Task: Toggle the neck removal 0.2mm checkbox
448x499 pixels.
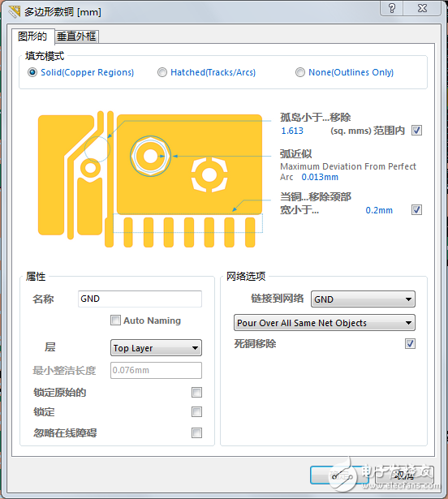Action: pos(416,209)
